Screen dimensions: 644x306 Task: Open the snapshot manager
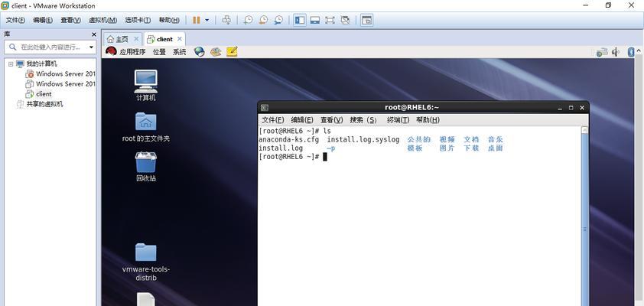278,20
